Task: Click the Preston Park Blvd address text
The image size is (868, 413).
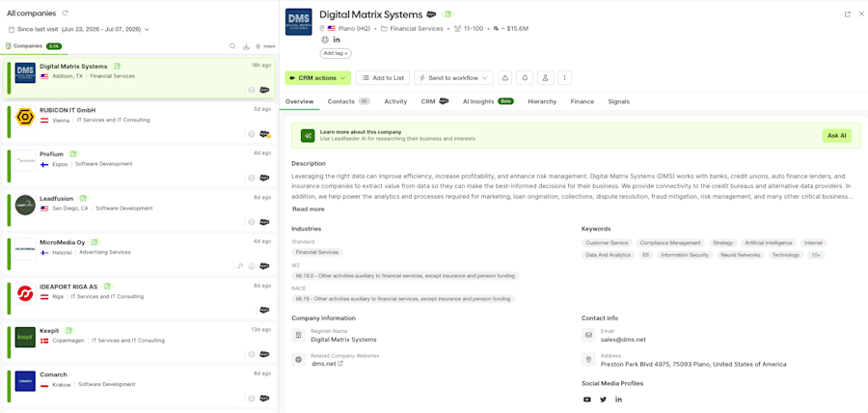Action: [693, 365]
